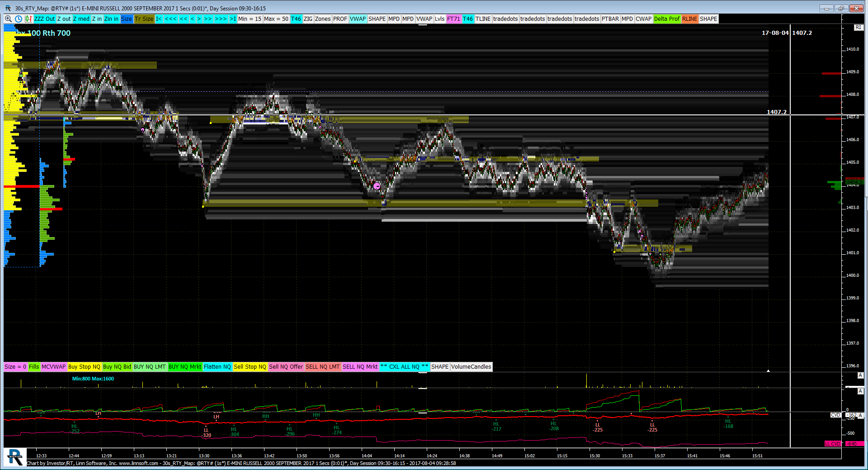Viewport: 868px width, 470px height.
Task: Toggle the cyan VWAP indicator
Action: click(358, 19)
